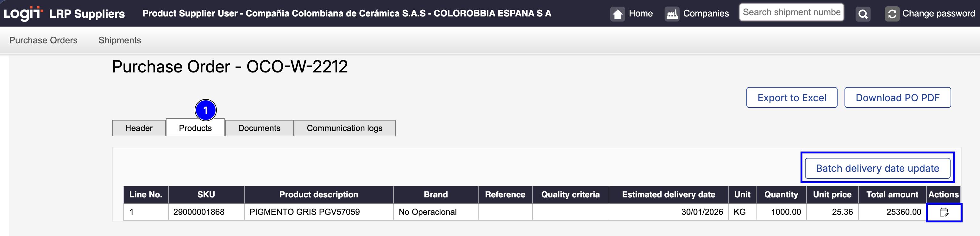Click the LRP Suppliers title text
Screen dimensions: 980x236
coord(87,14)
